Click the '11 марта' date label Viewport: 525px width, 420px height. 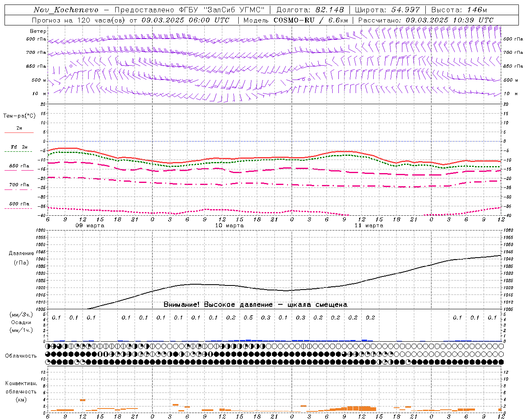coord(369,226)
